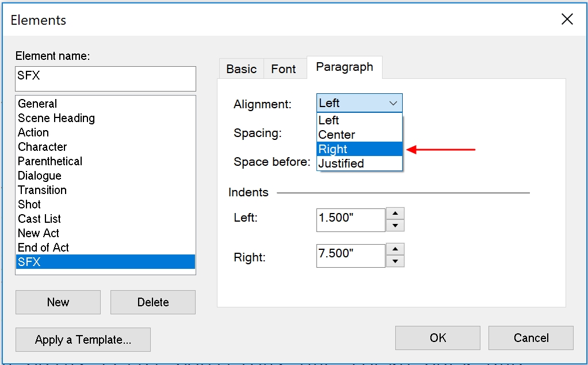Select the Shot element
The height and width of the screenshot is (365, 588).
click(105, 204)
